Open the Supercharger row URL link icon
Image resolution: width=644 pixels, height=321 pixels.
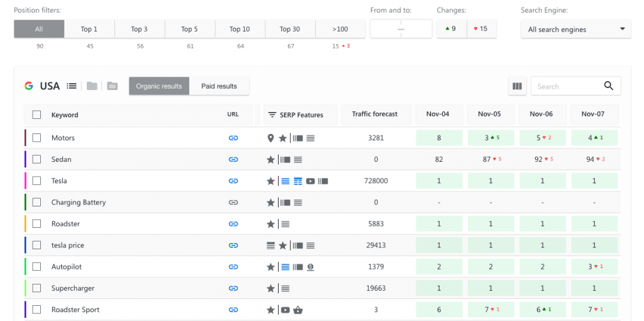pyautogui.click(x=233, y=288)
